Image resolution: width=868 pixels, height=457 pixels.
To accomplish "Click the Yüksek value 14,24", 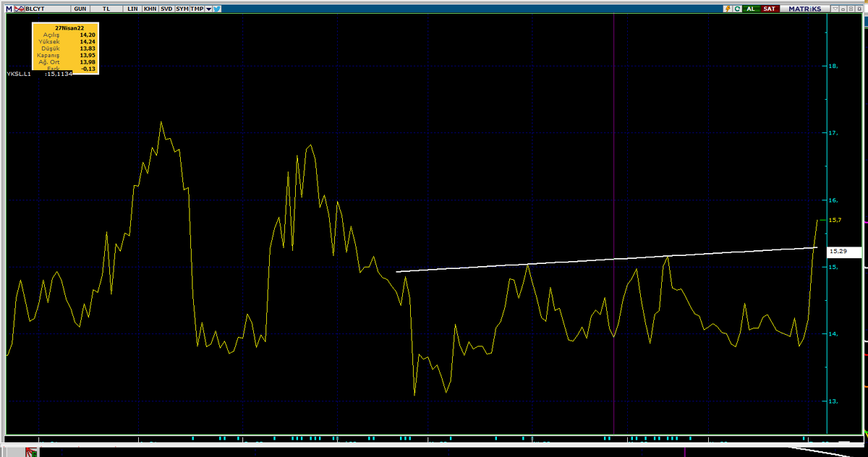I will pos(88,41).
